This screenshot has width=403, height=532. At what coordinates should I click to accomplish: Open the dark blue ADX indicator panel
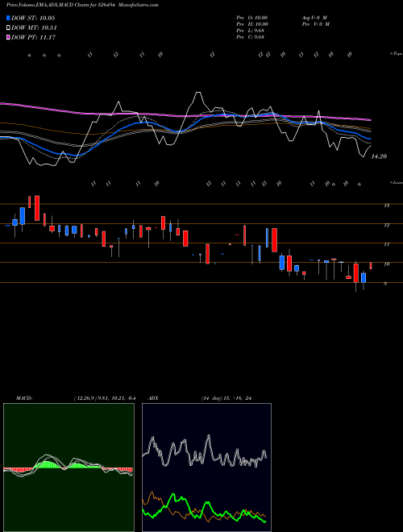point(206,468)
